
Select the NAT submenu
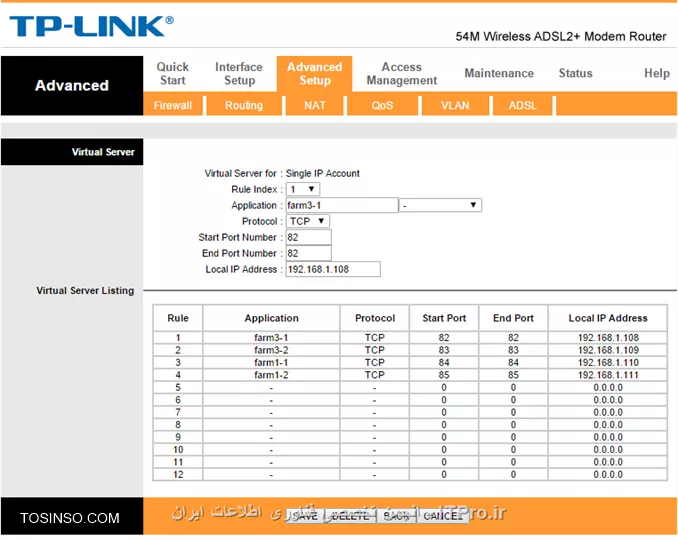(314, 105)
